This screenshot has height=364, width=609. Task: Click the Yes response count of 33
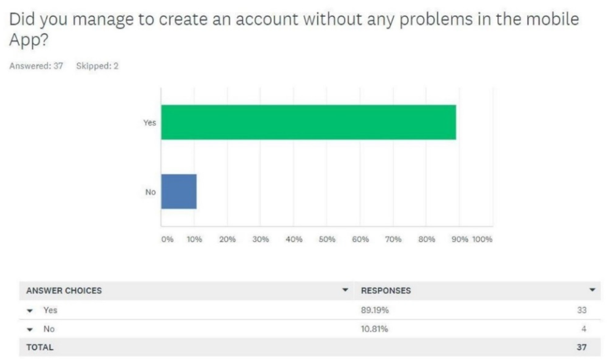pyautogui.click(x=582, y=310)
